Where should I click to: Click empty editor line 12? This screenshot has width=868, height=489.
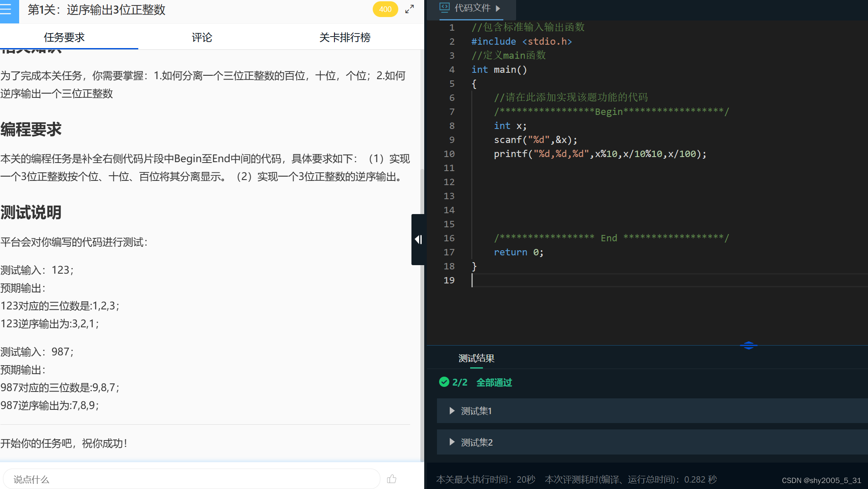(596, 182)
